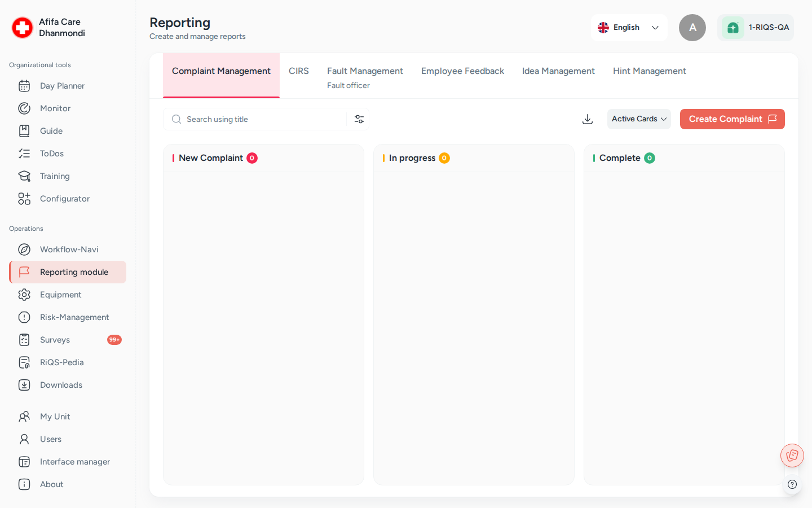This screenshot has width=812, height=508.
Task: Go to Surveys in the sidebar
Action: pyautogui.click(x=68, y=340)
